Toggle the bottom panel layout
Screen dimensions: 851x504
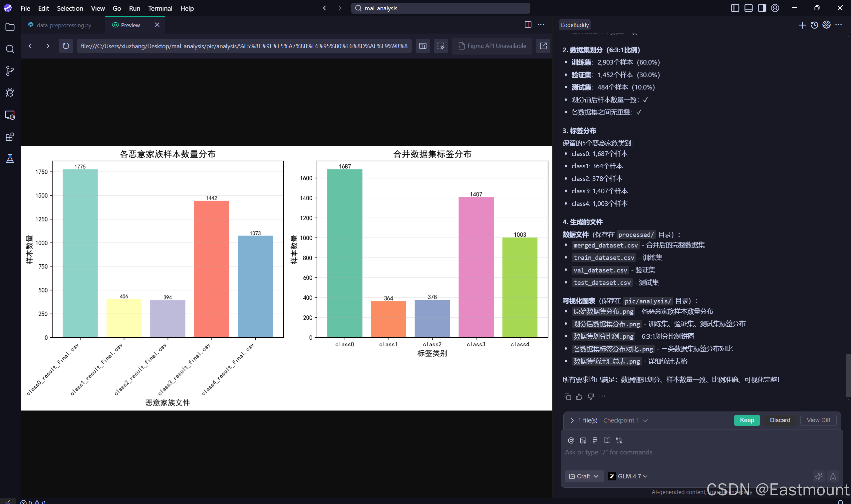[748, 8]
